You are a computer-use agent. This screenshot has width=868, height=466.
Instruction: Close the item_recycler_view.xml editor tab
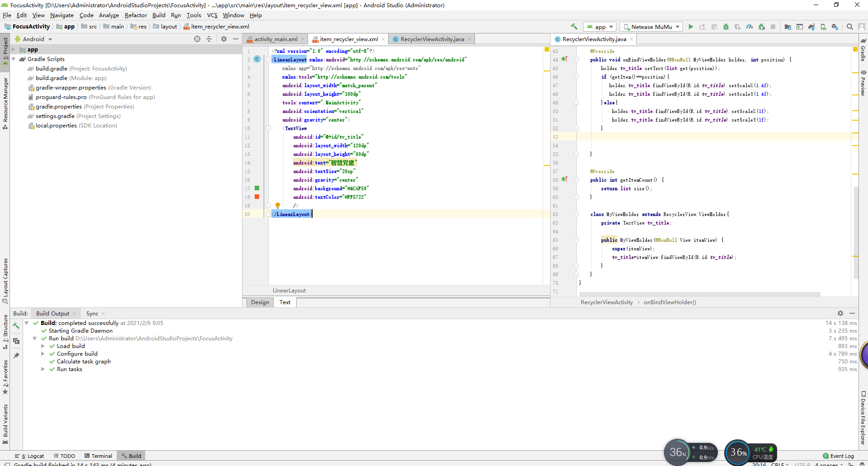coord(383,39)
